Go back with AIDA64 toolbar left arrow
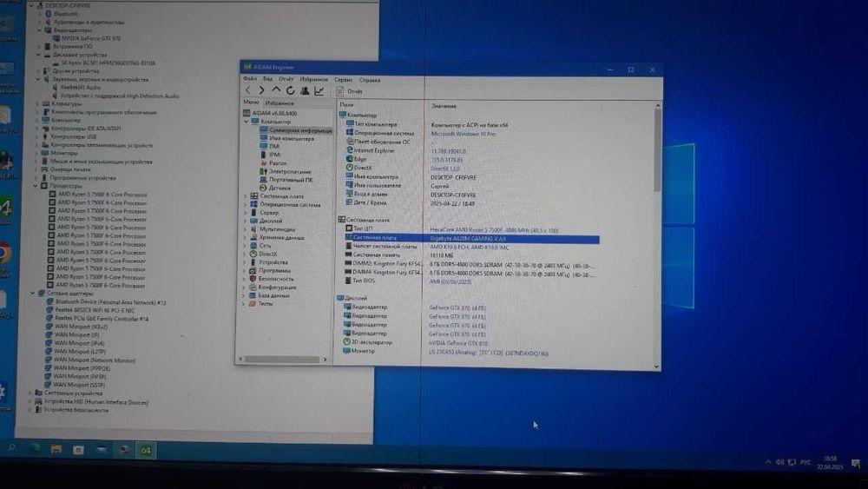This screenshot has width=868, height=489. point(248,90)
